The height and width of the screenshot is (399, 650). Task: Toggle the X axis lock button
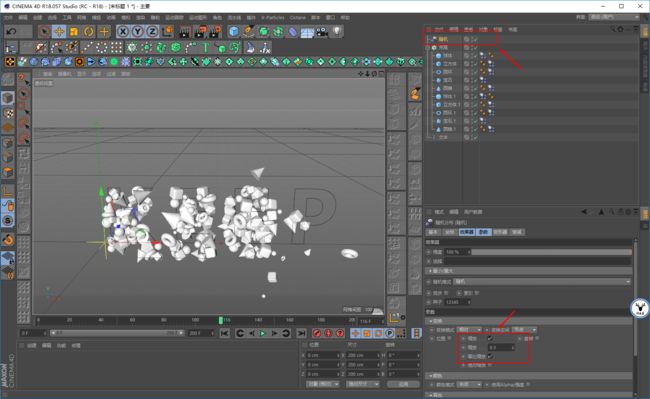point(123,31)
